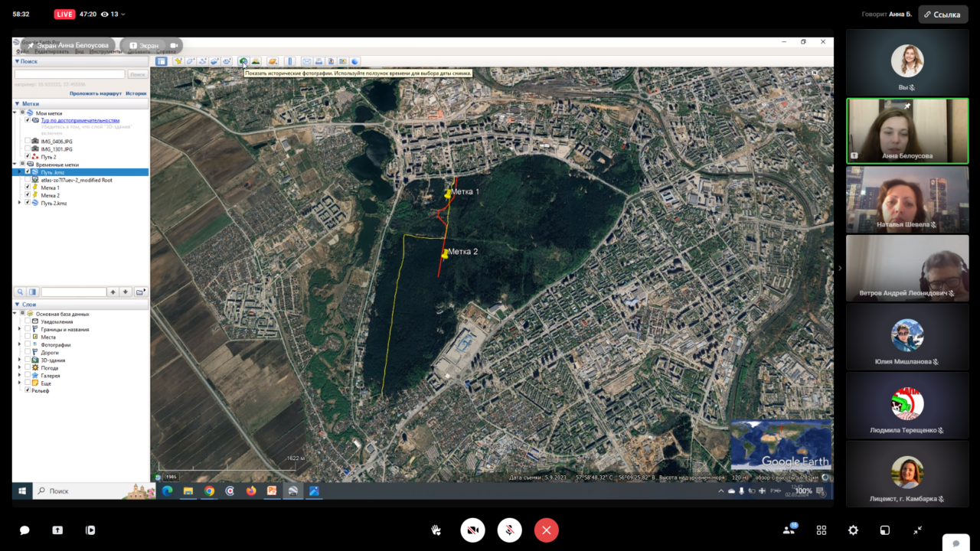Open PowerPoint from the taskbar

pos(272,491)
